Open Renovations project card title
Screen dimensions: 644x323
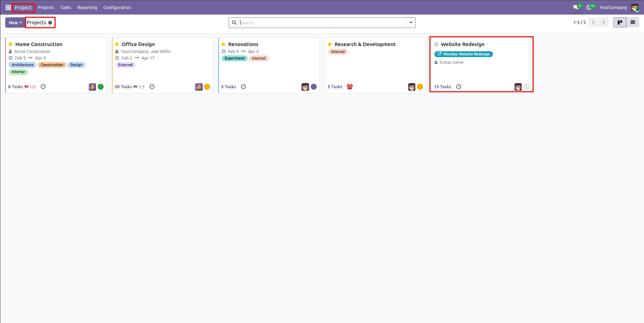(243, 44)
